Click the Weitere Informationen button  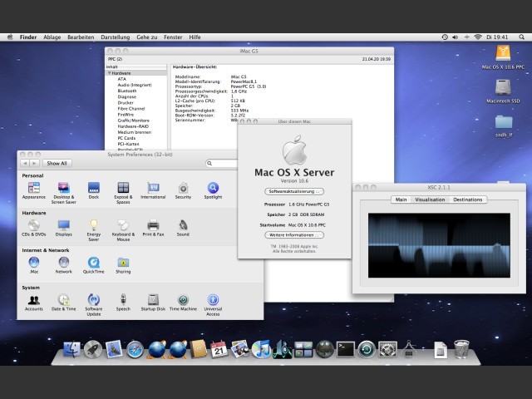(x=294, y=234)
